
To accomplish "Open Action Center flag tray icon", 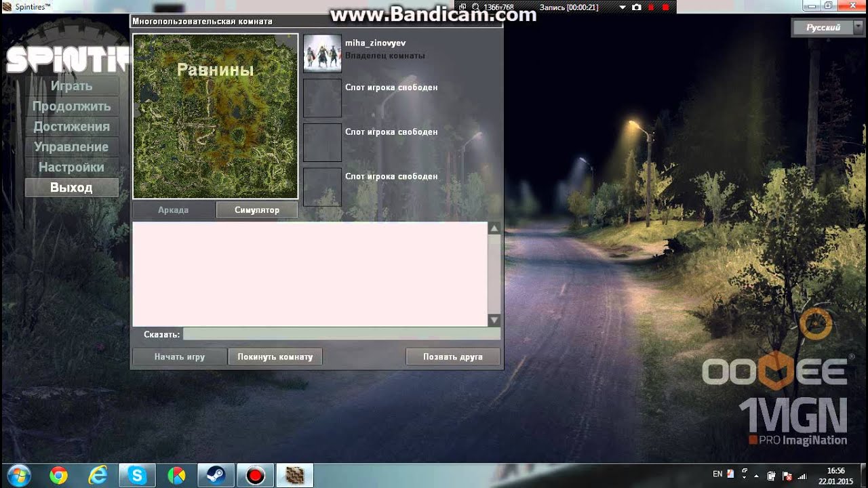I will [x=787, y=476].
